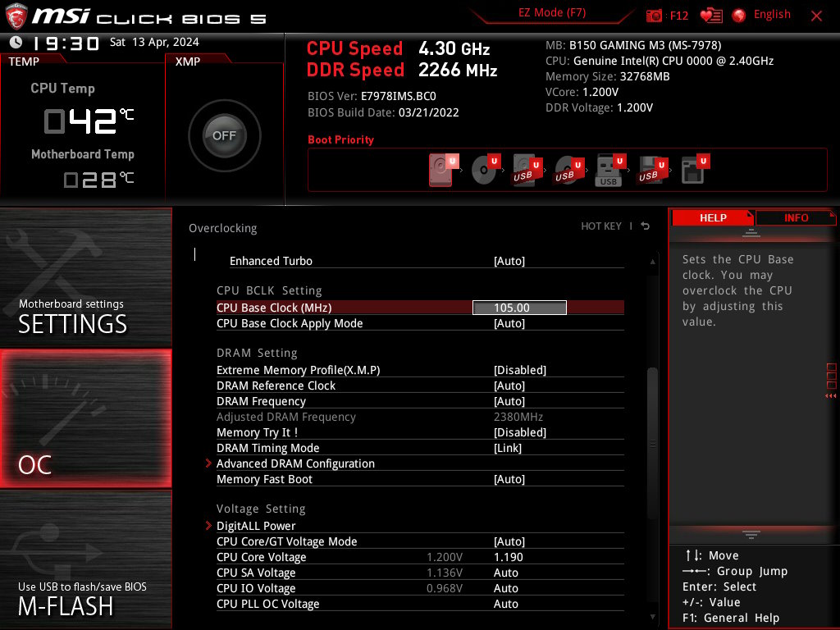Click the HOT KEY button
The height and width of the screenshot is (630, 840).
(x=601, y=226)
